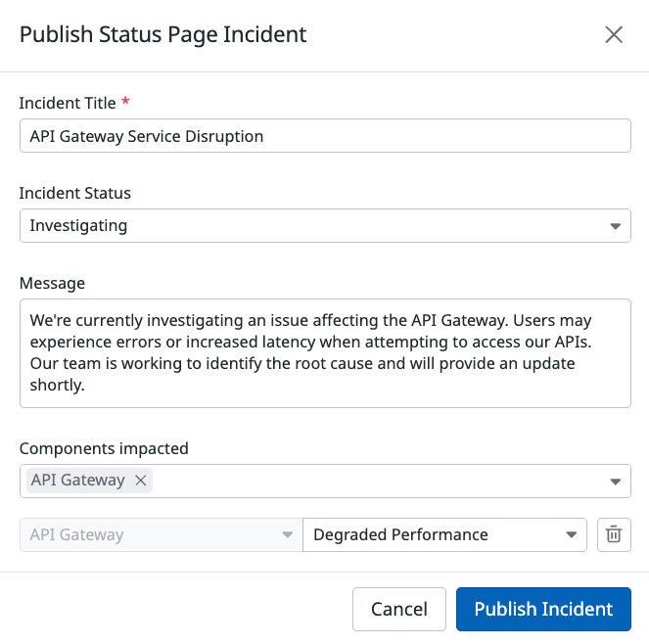Viewport: 649px width, 644px height.
Task: Click the caret in Components impacted field
Action: [x=615, y=482]
